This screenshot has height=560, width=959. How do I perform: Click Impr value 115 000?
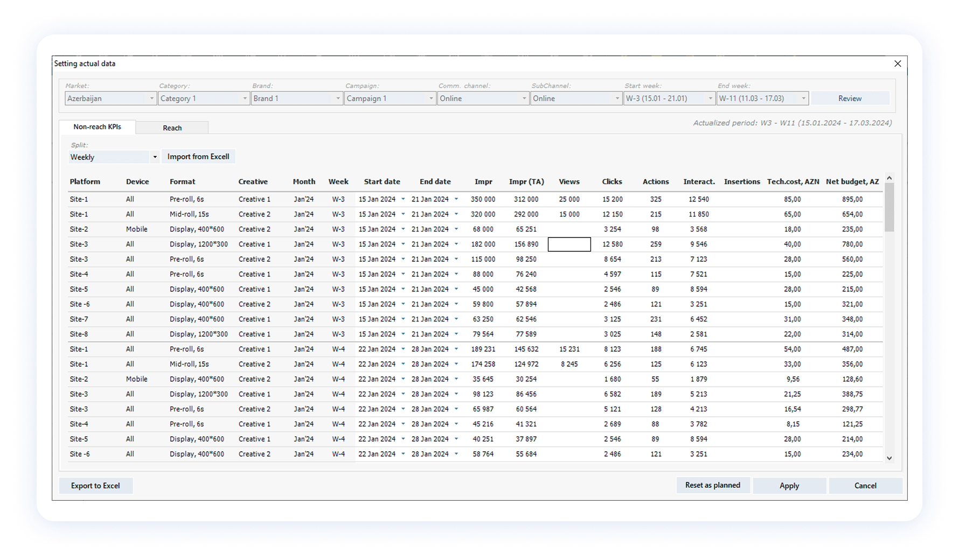(483, 260)
